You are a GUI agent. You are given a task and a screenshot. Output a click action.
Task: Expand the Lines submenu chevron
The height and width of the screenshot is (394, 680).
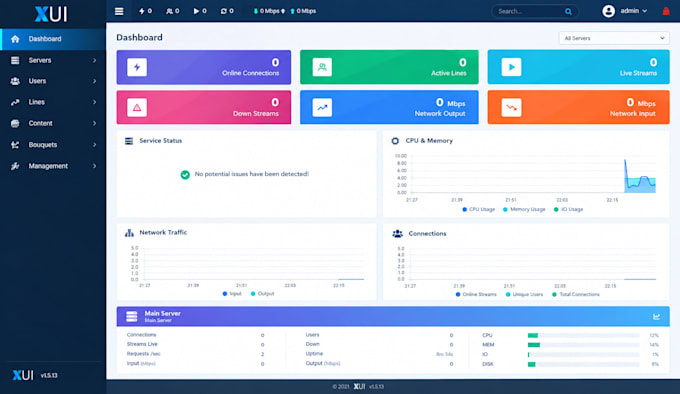pos(94,102)
